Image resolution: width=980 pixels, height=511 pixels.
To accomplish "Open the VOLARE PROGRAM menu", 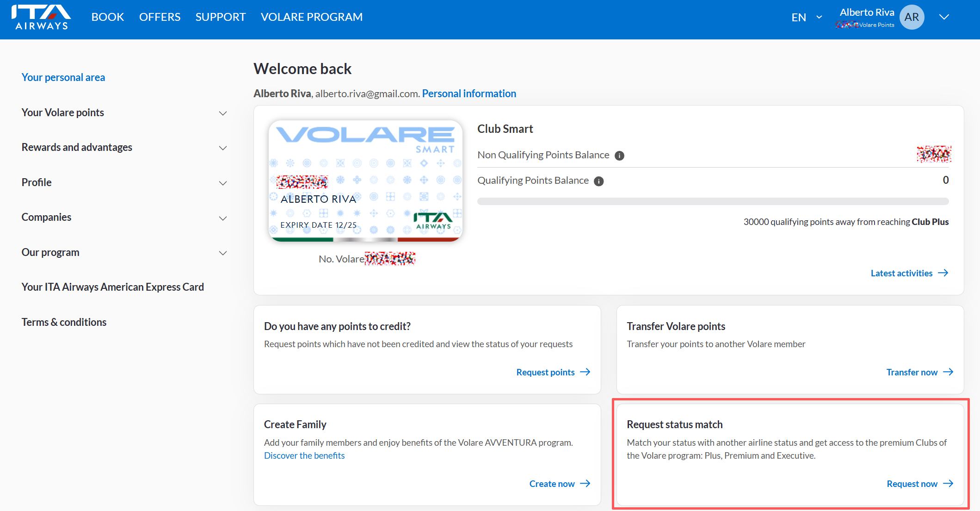I will (312, 17).
